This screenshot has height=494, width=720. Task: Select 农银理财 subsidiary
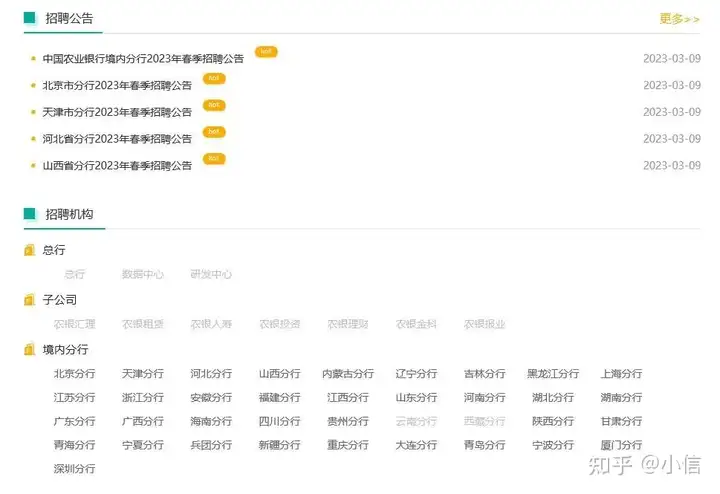348,324
